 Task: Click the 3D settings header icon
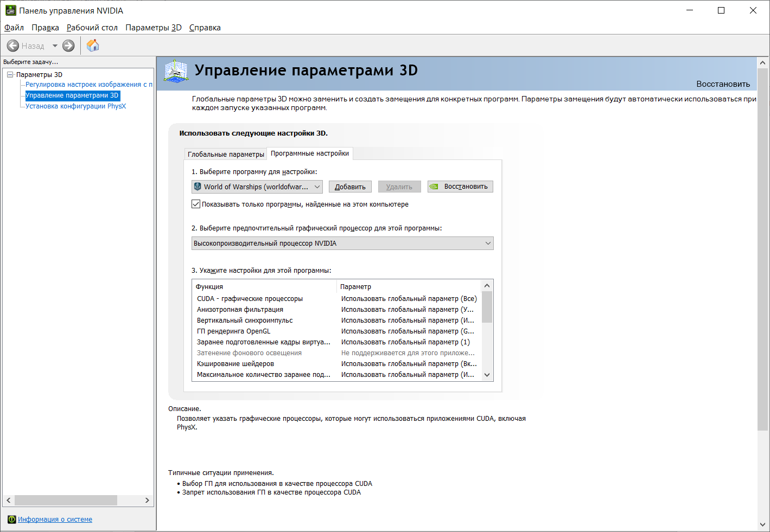click(x=175, y=72)
